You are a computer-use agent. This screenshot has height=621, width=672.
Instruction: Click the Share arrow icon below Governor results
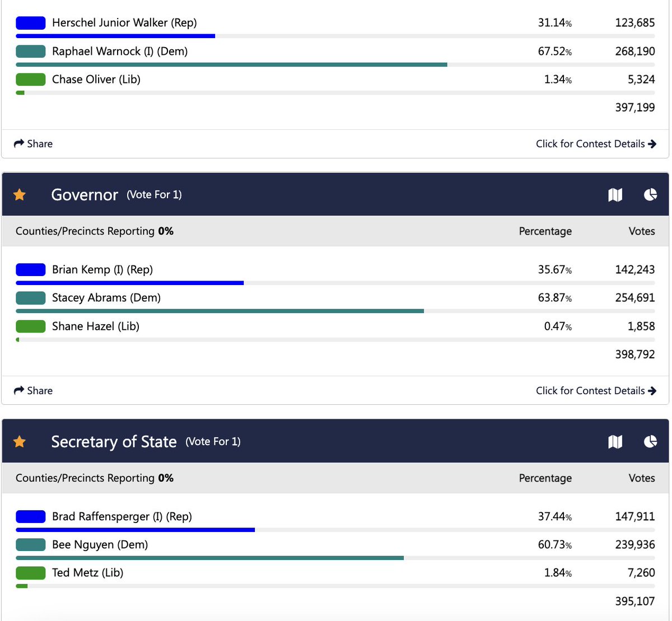tap(17, 390)
